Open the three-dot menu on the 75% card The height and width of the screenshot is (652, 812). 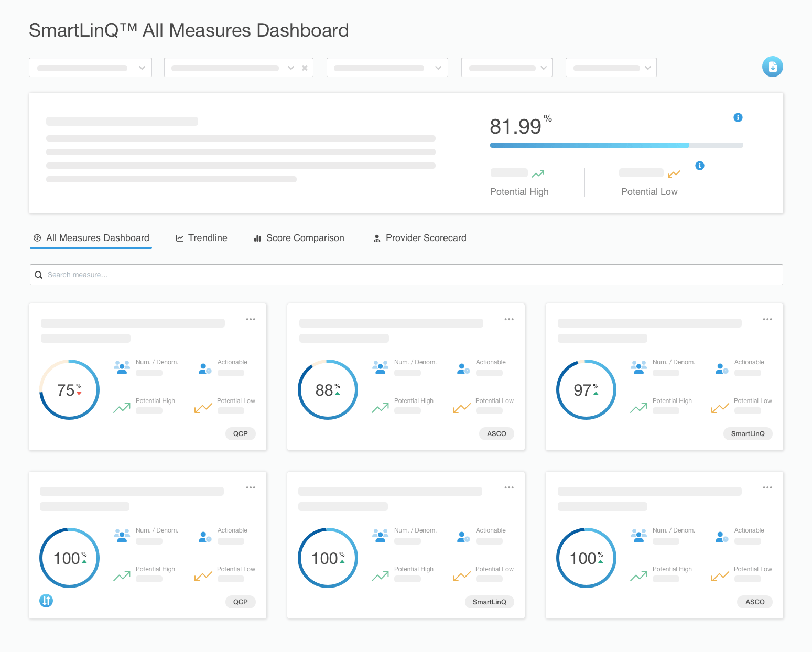(x=251, y=319)
